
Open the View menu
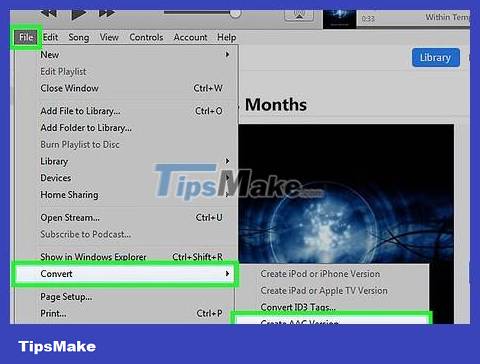click(x=109, y=37)
